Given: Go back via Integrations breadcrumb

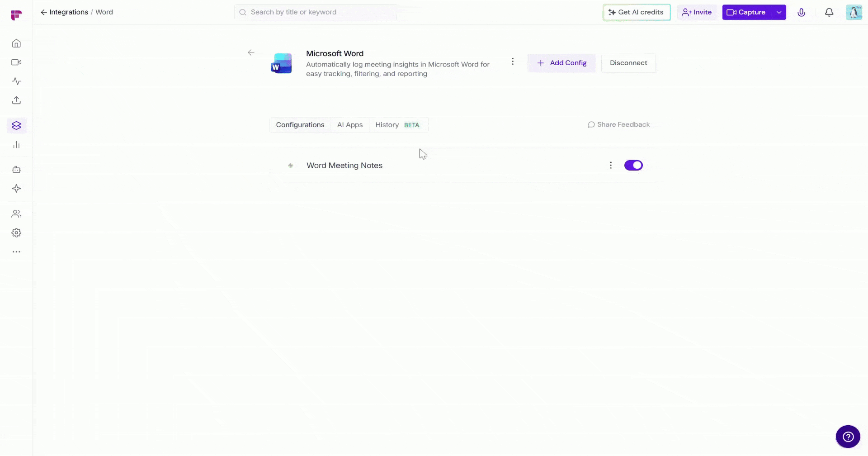Looking at the screenshot, I should (64, 12).
